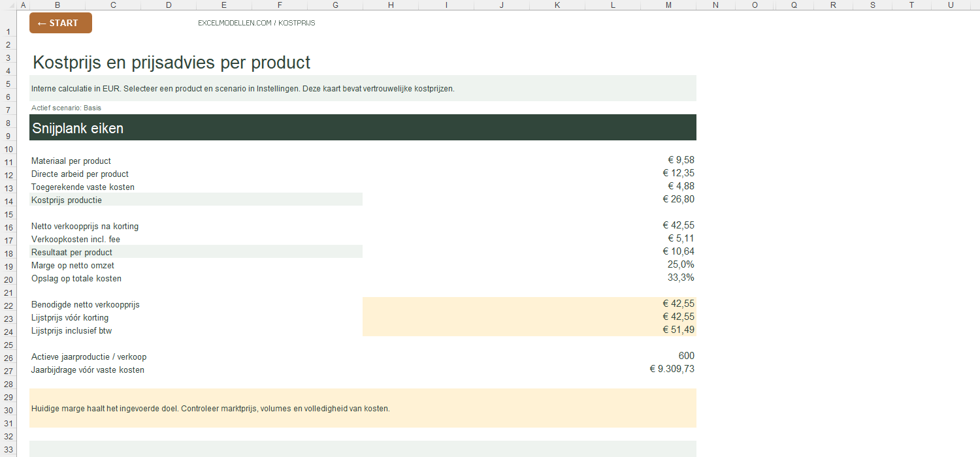Select the cost price value € 26,80

coord(678,199)
